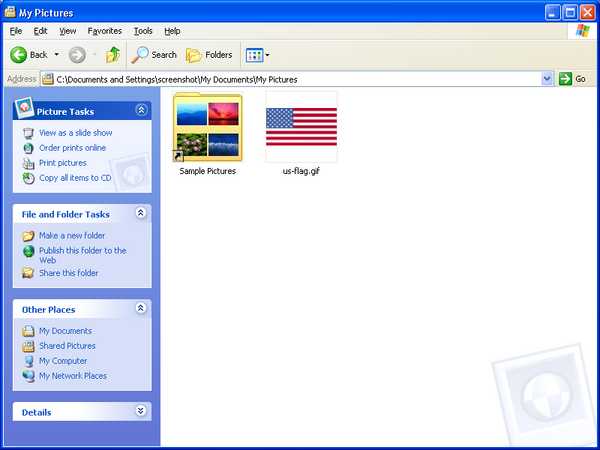The image size is (600, 450).
Task: Click Print pictures link
Action: tap(63, 163)
